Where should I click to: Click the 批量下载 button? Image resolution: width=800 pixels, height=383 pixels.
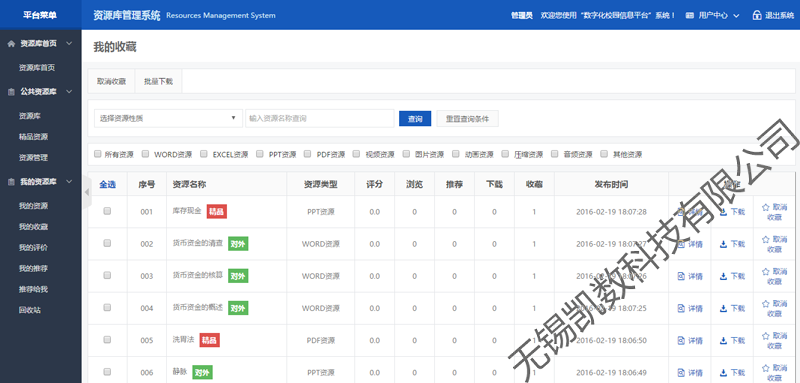point(158,81)
